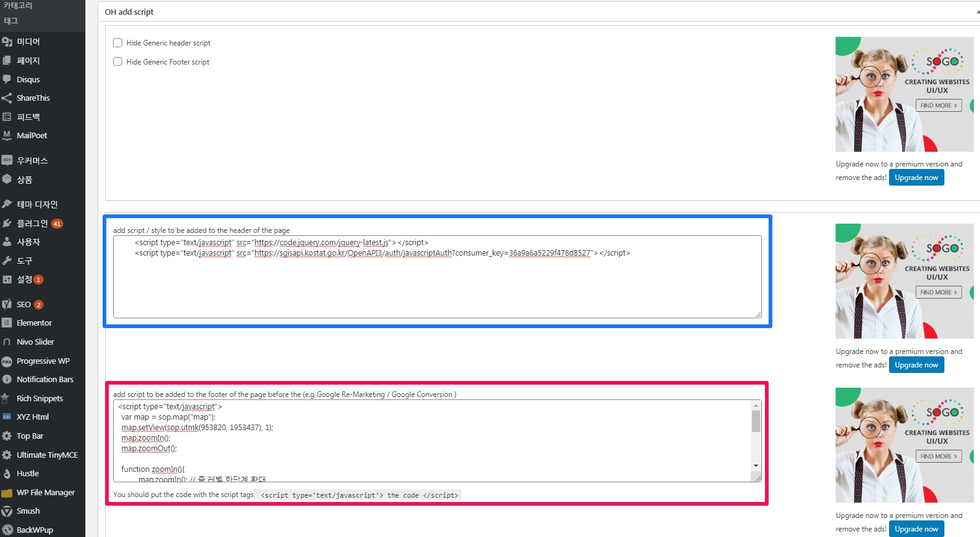The width and height of the screenshot is (980, 537).
Task: Click the Hustle icon
Action: [x=7, y=474]
